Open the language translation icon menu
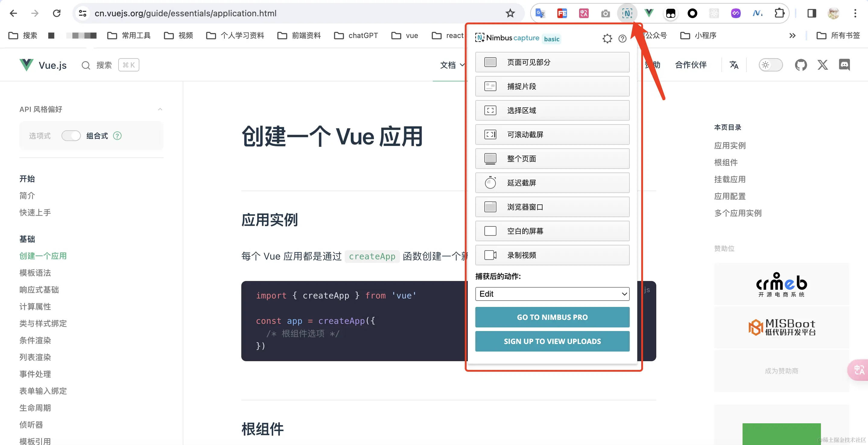Screen dimensions: 868x445 point(734,65)
